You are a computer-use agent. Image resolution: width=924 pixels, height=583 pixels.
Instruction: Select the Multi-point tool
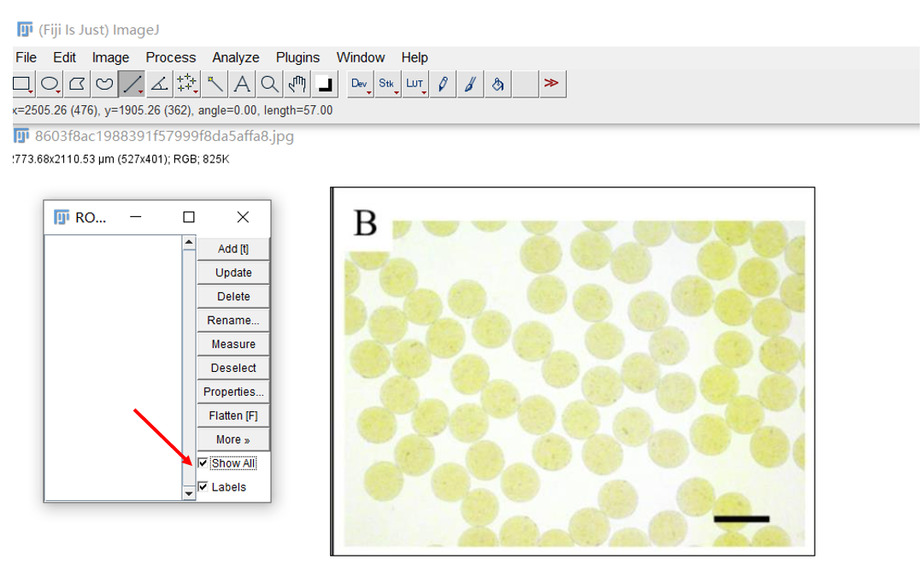click(x=187, y=84)
